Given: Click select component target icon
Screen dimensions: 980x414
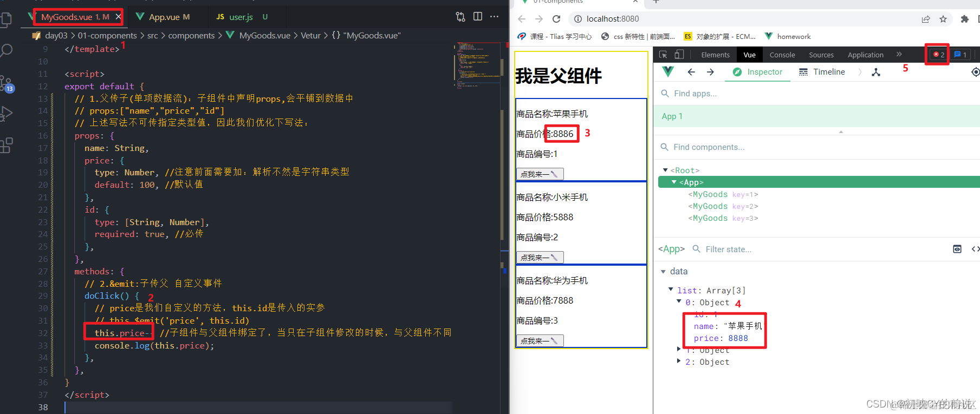Looking at the screenshot, I should pos(975,72).
